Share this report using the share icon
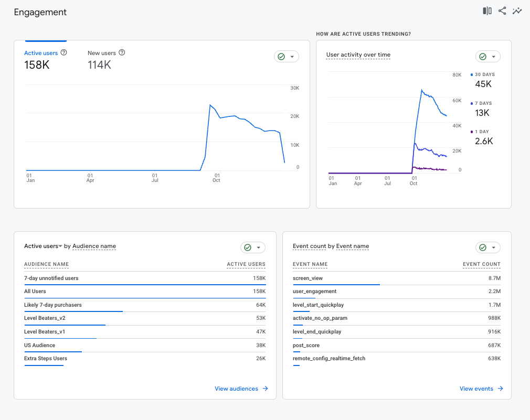This screenshot has height=420, width=530. pos(502,10)
